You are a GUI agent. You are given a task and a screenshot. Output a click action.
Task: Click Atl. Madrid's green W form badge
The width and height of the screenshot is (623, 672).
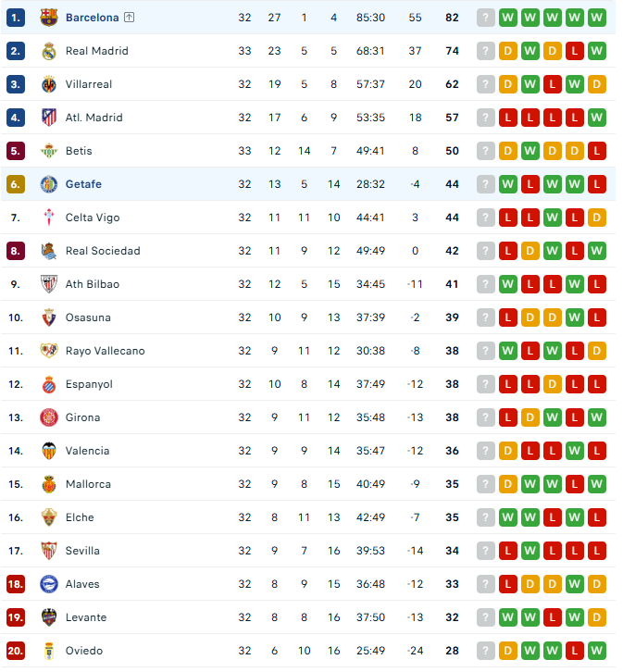(x=597, y=118)
